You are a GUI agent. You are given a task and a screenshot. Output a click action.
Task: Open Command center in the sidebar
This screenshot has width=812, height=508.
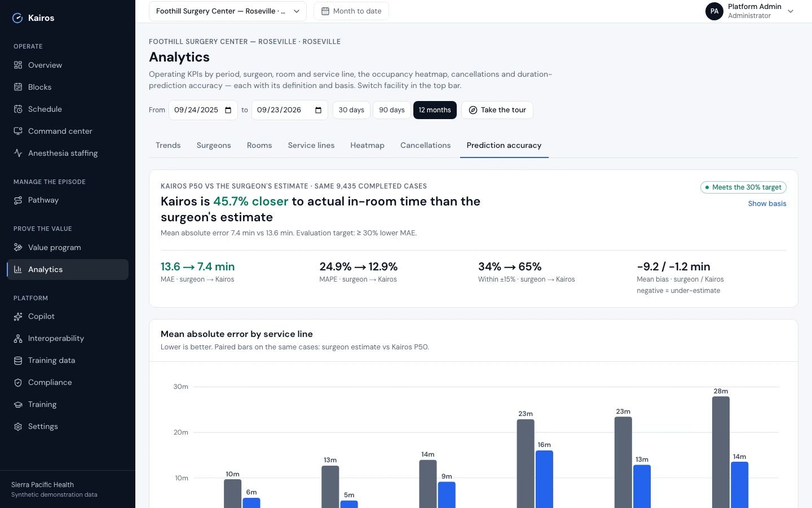point(68,131)
